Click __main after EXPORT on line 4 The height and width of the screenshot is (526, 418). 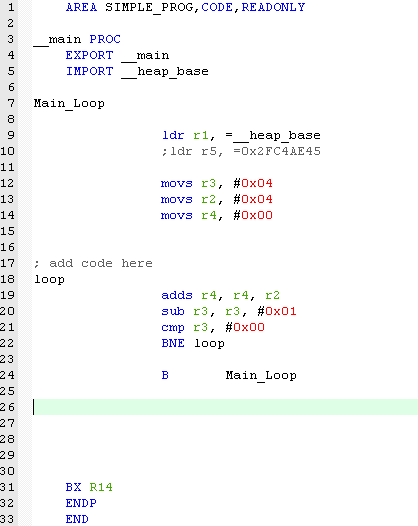(145, 56)
